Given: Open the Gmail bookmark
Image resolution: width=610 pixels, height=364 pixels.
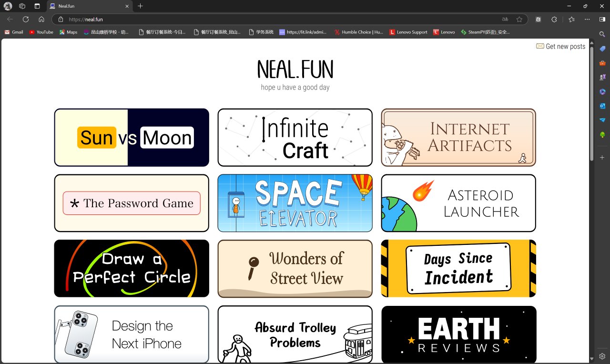Looking at the screenshot, I should point(13,32).
